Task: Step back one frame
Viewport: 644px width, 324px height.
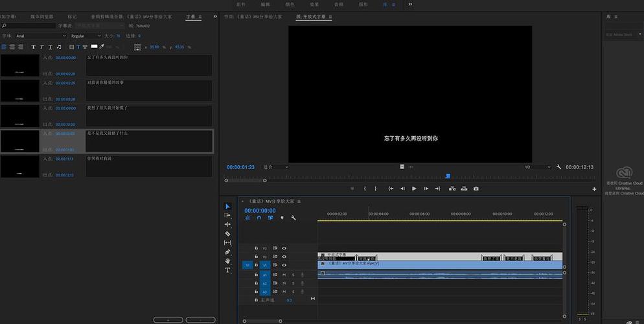Action: (x=402, y=189)
